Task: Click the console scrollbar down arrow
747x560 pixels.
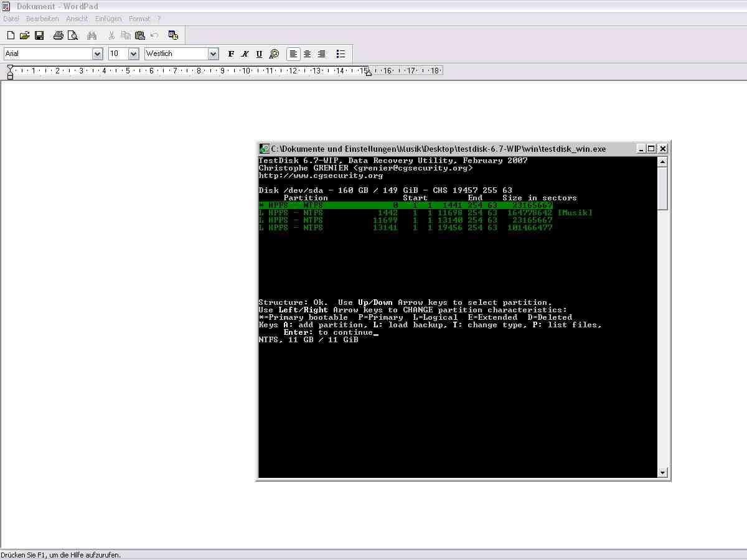Action: pos(662,473)
